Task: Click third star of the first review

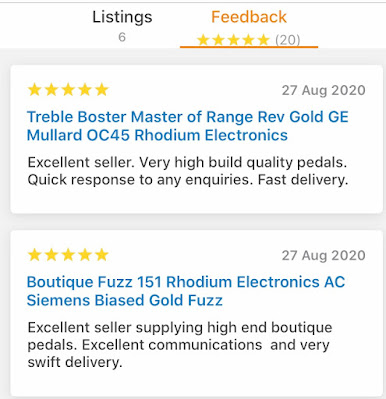Action: click(x=68, y=89)
